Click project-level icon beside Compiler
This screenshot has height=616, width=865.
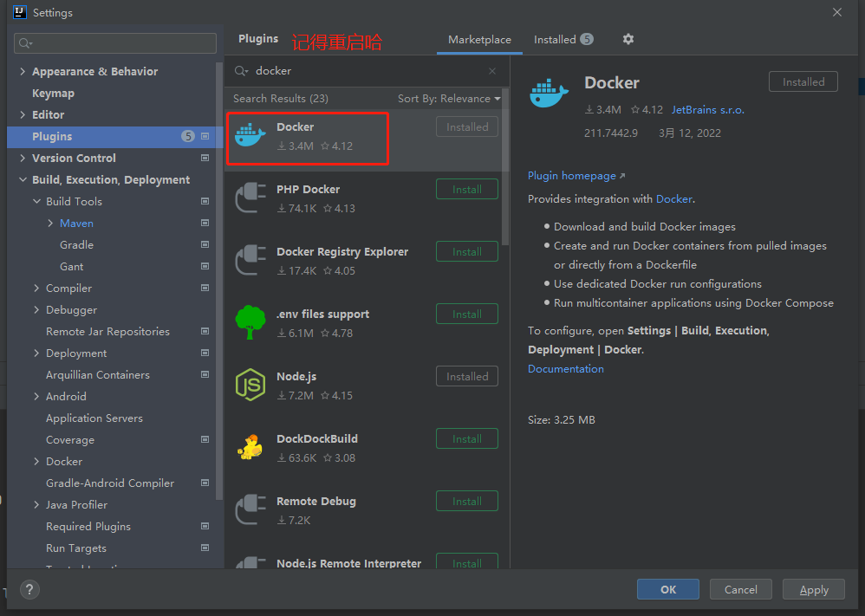(205, 288)
